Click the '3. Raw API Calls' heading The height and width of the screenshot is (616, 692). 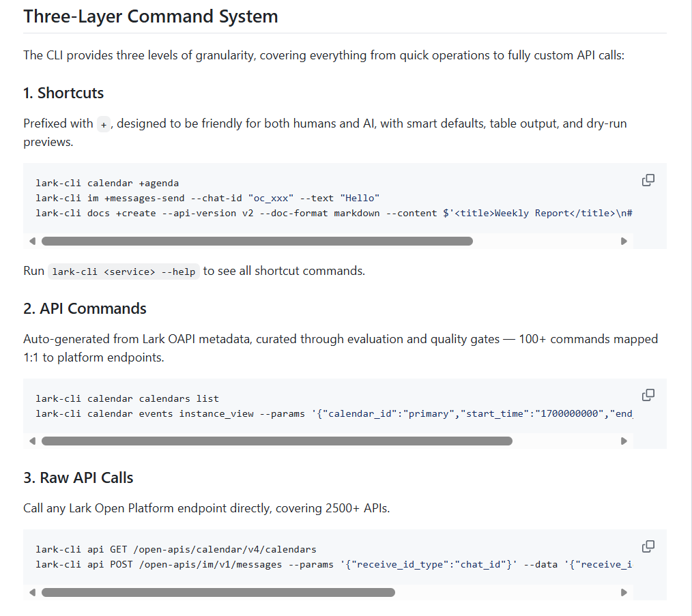78,478
